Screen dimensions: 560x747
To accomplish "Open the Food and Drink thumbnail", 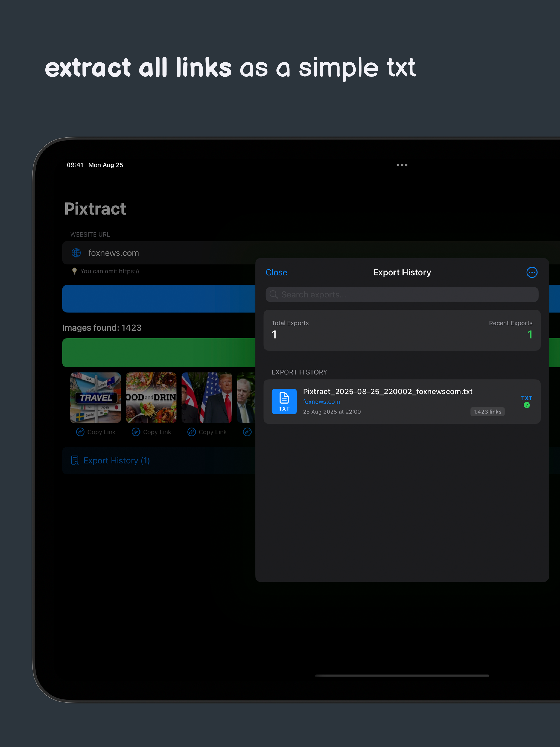I will [151, 398].
